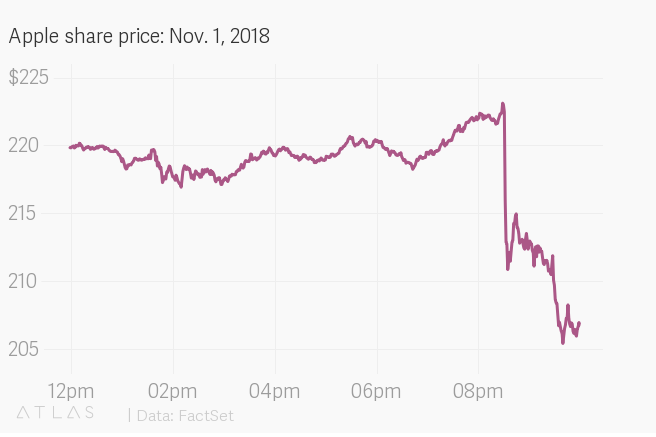This screenshot has height=437, width=656.
Task: Click the price line dip near 02pm
Action: pyautogui.click(x=180, y=185)
